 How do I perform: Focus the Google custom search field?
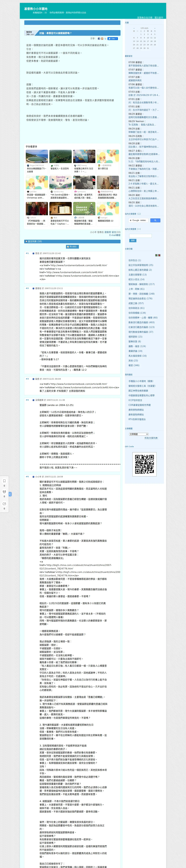(138, 220)
